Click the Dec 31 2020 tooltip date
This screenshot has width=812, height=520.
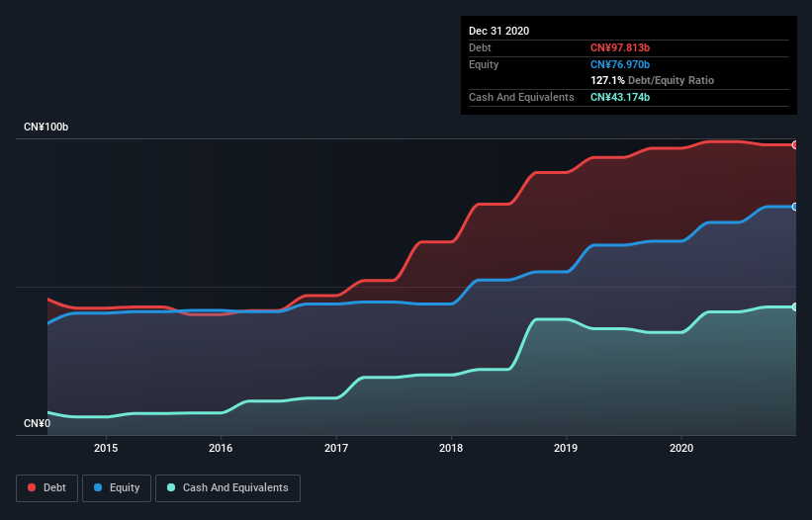498,31
